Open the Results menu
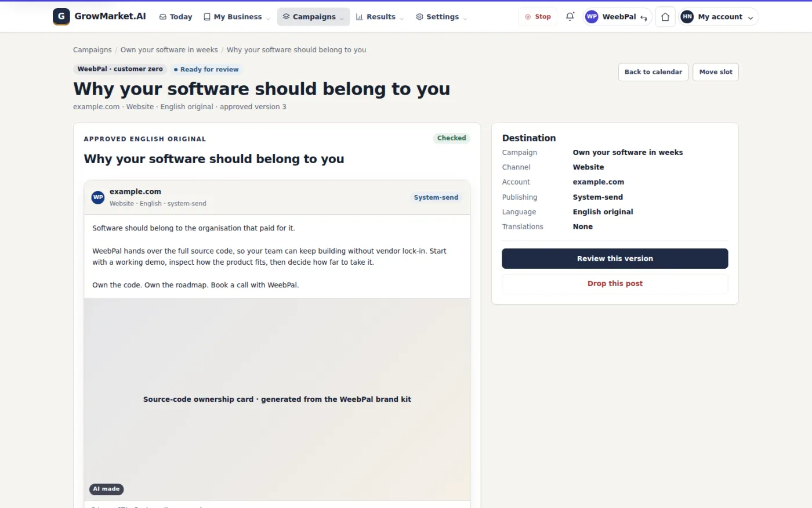The image size is (812, 508). 380,17
